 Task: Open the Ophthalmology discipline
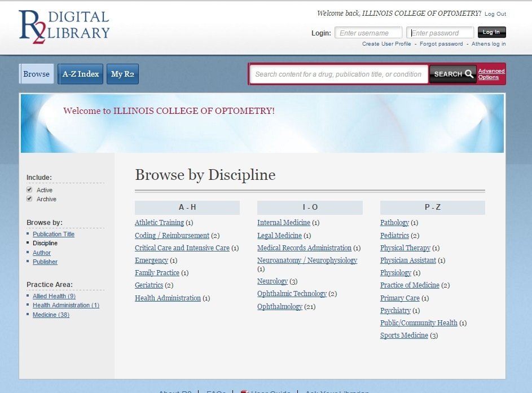point(280,307)
